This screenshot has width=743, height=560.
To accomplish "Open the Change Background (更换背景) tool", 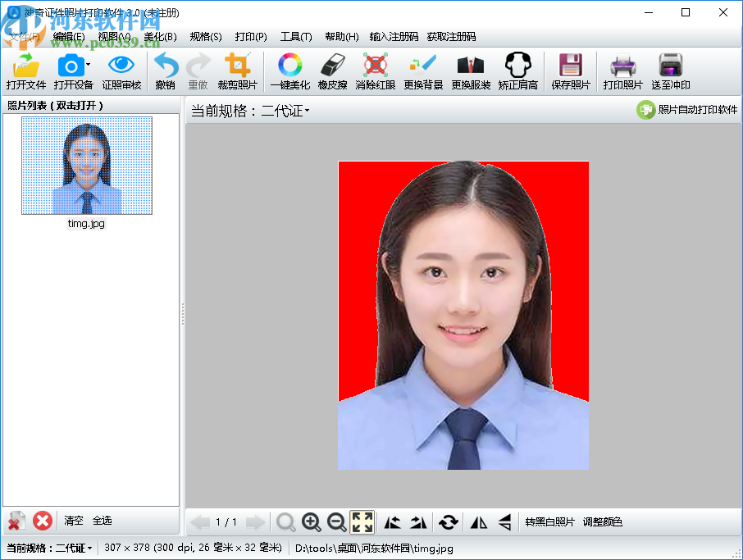I will tap(423, 71).
